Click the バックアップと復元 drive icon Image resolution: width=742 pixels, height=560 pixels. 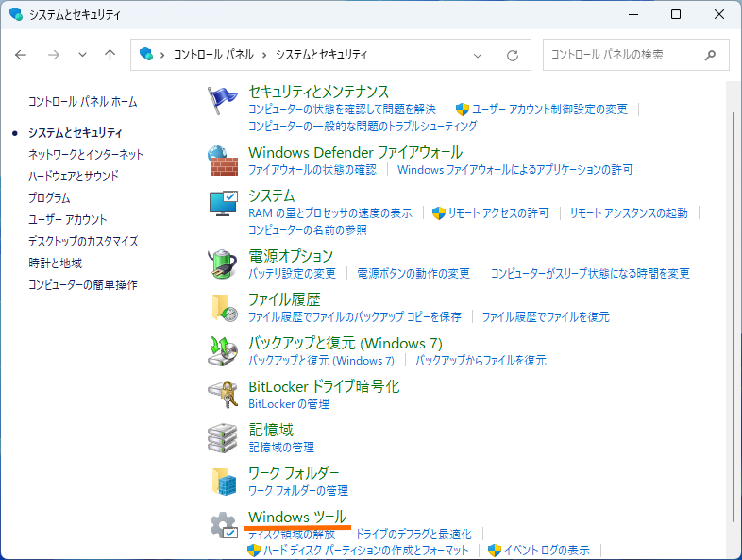point(223,350)
